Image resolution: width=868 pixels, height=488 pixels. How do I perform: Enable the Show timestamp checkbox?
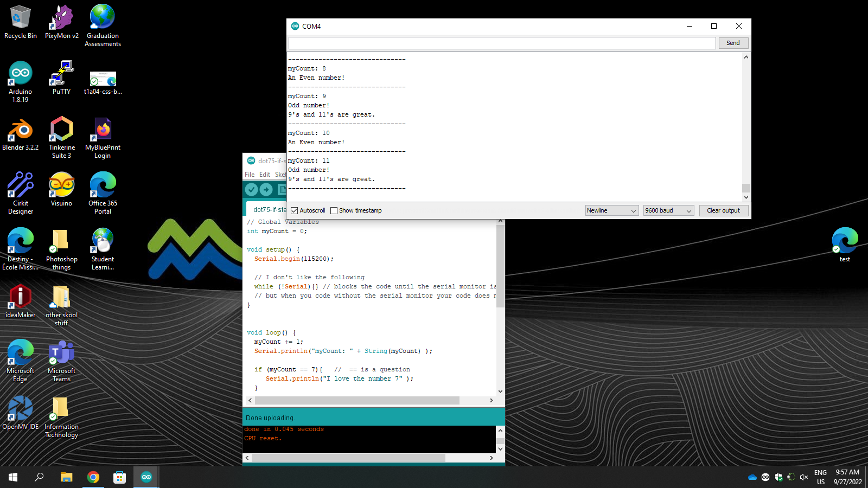coord(334,210)
